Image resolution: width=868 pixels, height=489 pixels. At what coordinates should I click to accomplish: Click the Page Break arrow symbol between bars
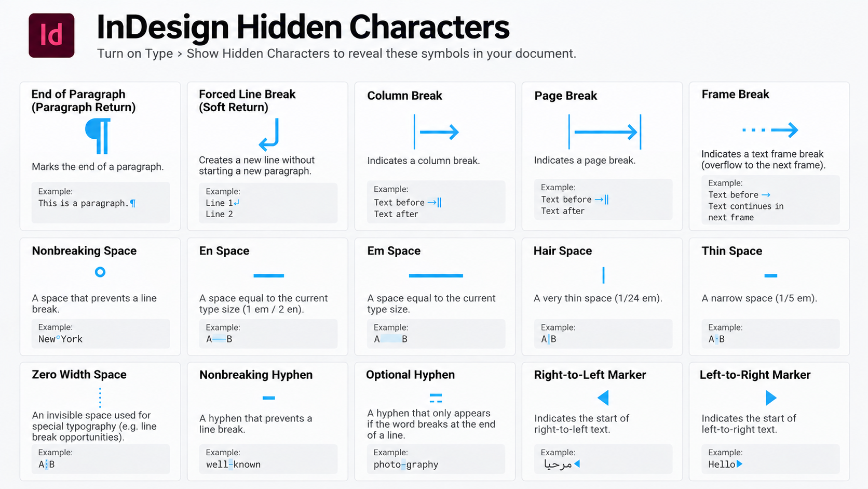605,132
